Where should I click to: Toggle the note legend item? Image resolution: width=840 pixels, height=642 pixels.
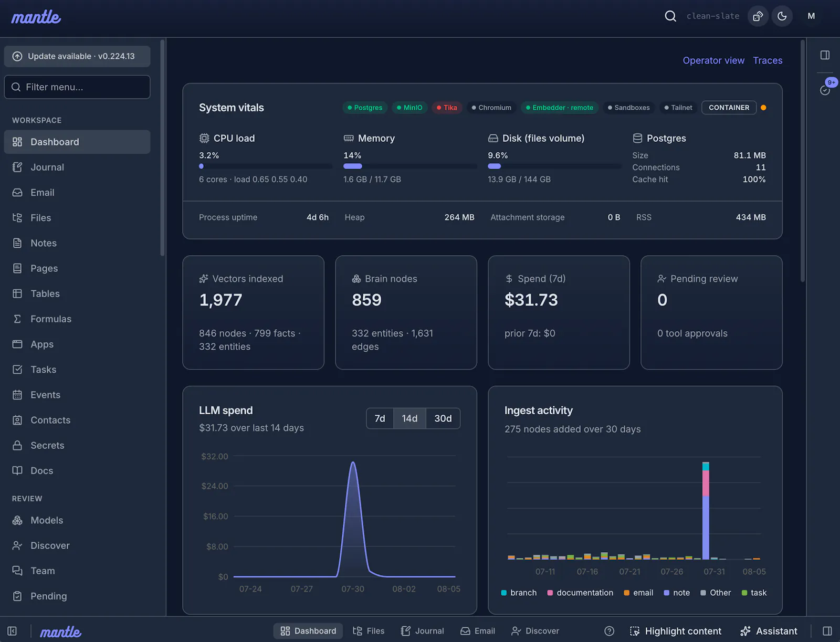[x=677, y=593]
